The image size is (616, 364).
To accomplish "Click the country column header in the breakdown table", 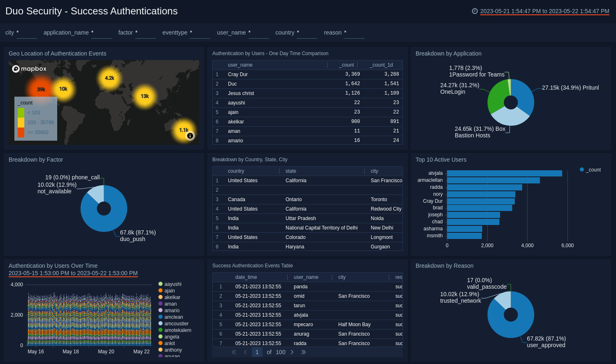I will [236, 171].
